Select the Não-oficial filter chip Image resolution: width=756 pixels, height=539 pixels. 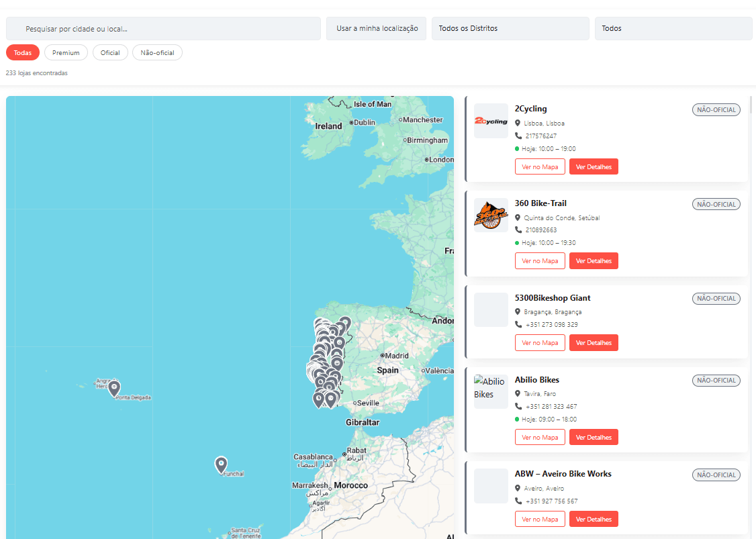(158, 52)
